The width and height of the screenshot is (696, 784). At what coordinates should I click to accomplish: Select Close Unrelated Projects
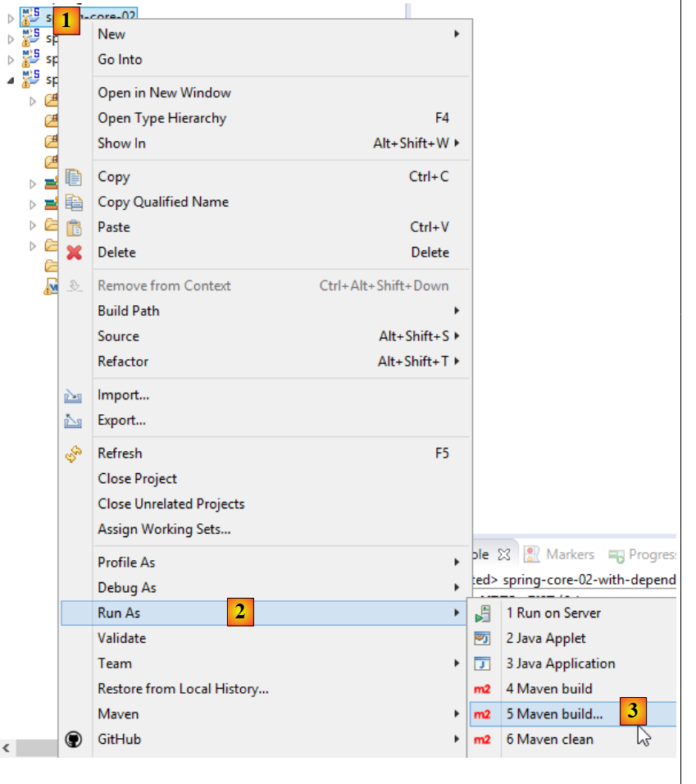[171, 504]
